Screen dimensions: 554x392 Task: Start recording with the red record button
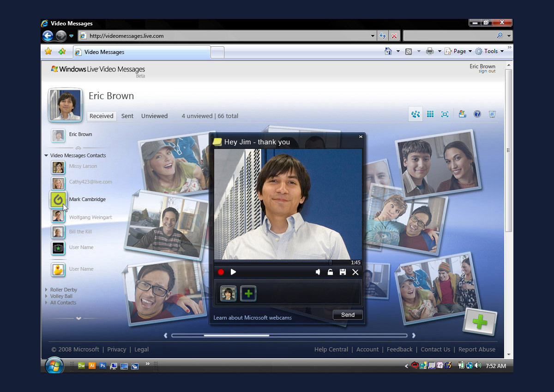(221, 272)
